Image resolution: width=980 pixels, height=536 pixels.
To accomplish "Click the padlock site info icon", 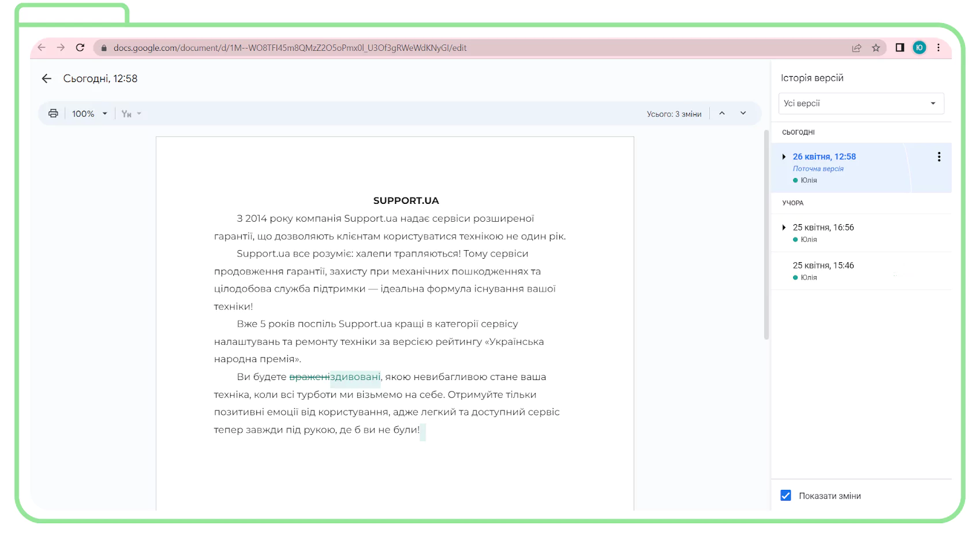I will (x=104, y=48).
